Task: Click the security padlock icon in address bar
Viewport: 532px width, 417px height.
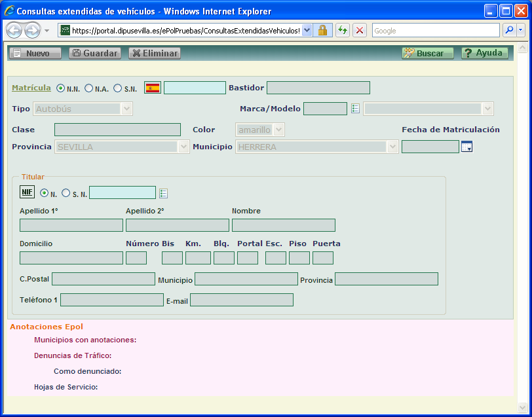Action: [322, 31]
